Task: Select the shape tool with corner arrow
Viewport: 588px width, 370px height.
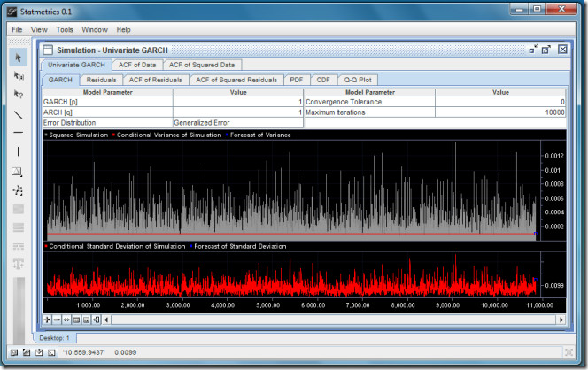Action: click(17, 172)
